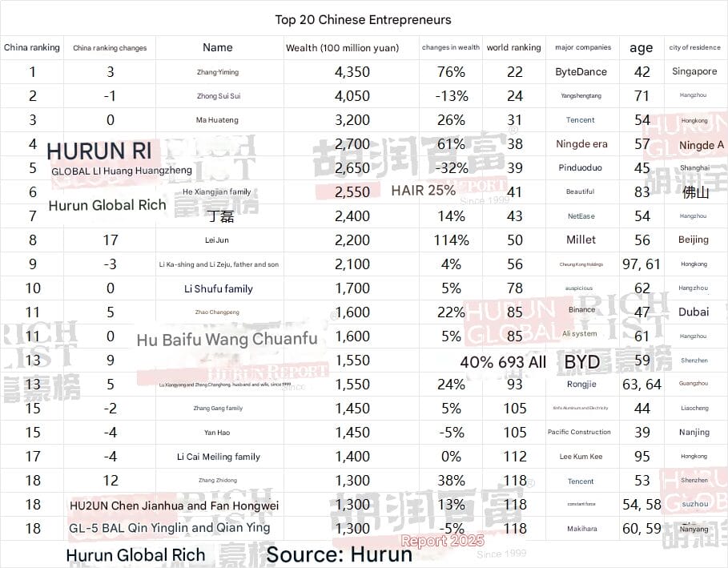This screenshot has width=728, height=568.
Task: Click the 4,350 wealth value cell
Action: click(x=352, y=72)
